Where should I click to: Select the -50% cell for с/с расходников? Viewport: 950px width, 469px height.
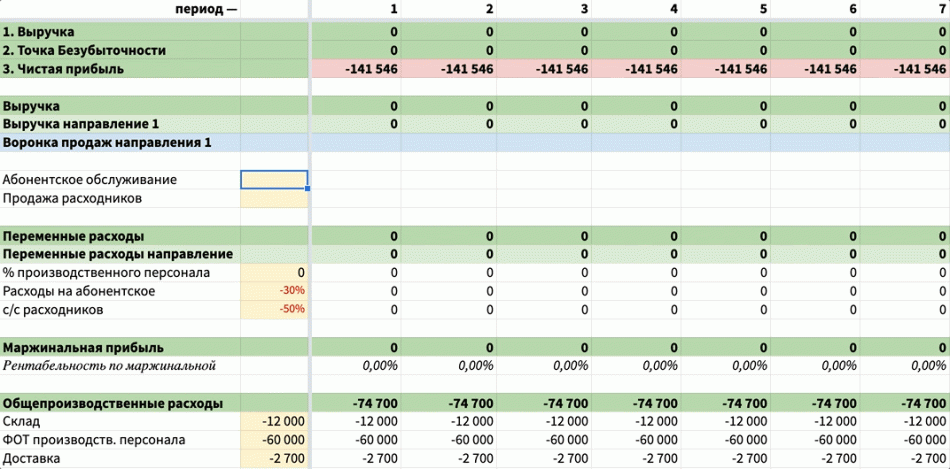274,309
